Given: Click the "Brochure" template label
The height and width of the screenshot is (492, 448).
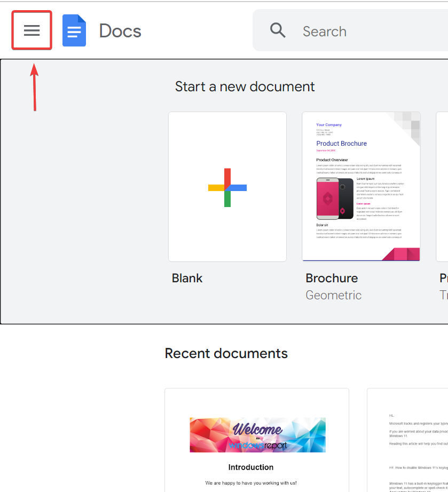Looking at the screenshot, I should pos(332,279).
